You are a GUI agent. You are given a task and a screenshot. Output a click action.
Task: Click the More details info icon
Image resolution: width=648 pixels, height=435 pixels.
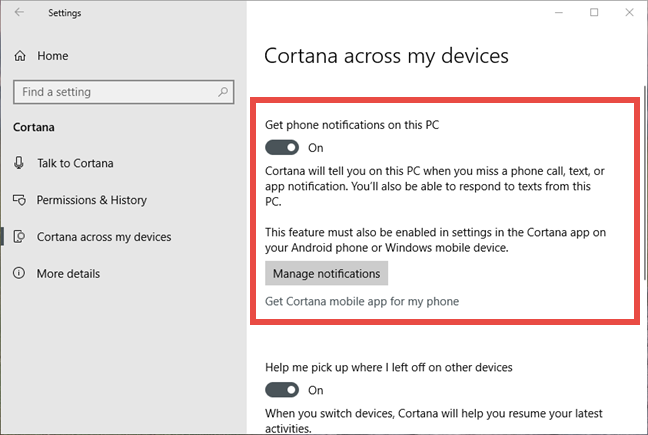coord(19,273)
